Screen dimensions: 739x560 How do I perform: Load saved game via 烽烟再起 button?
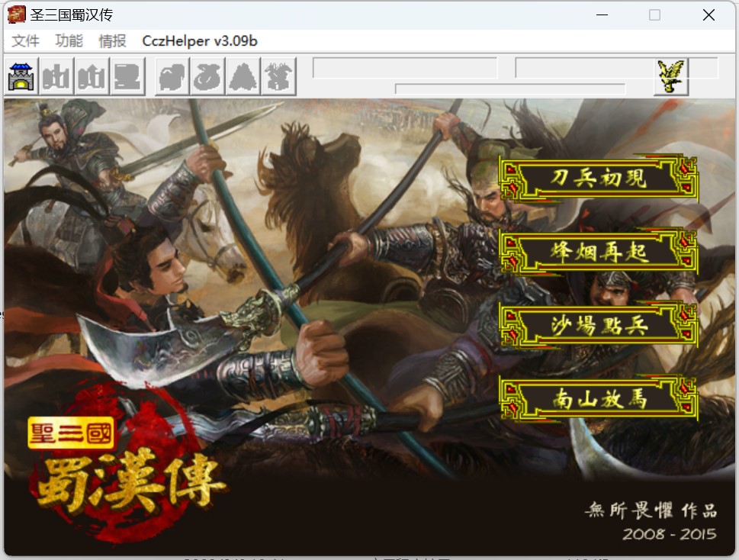[x=599, y=251]
